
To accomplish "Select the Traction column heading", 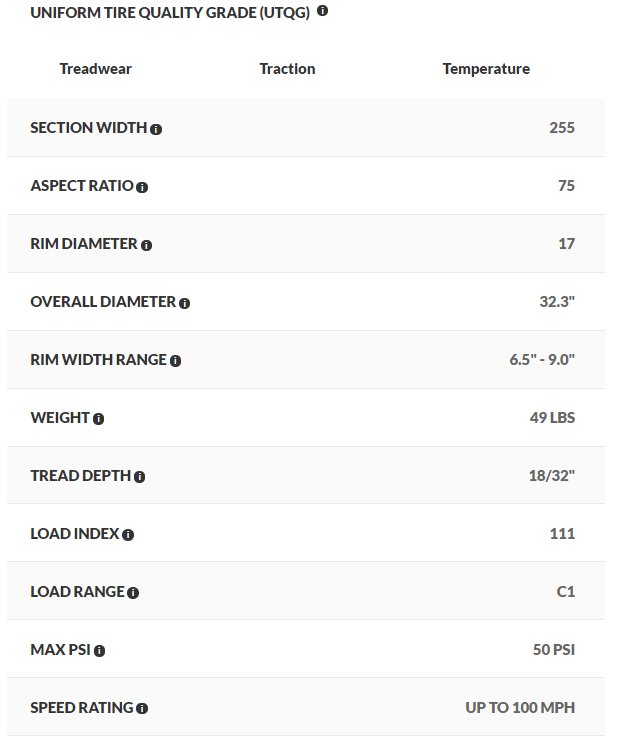I will pyautogui.click(x=287, y=69).
